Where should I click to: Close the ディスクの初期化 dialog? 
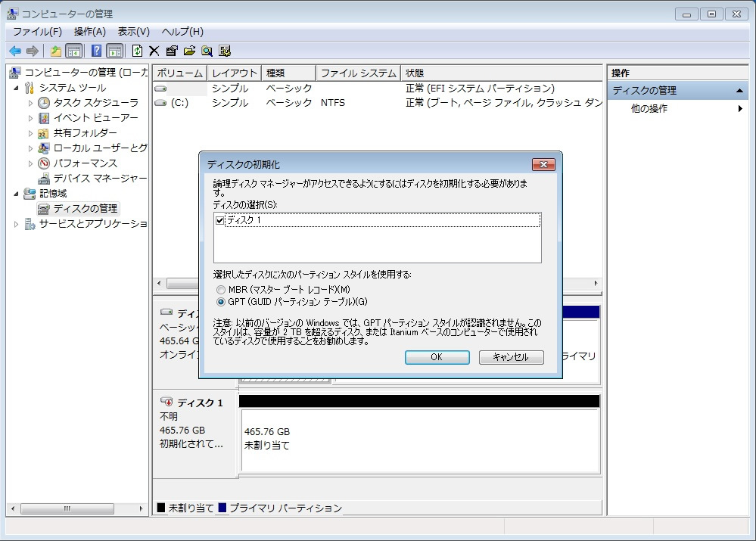(543, 164)
